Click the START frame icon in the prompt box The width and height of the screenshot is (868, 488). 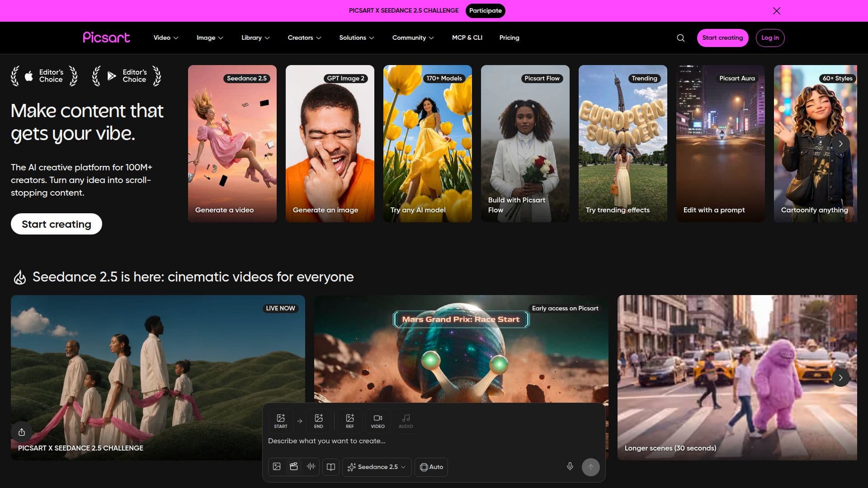[280, 421]
